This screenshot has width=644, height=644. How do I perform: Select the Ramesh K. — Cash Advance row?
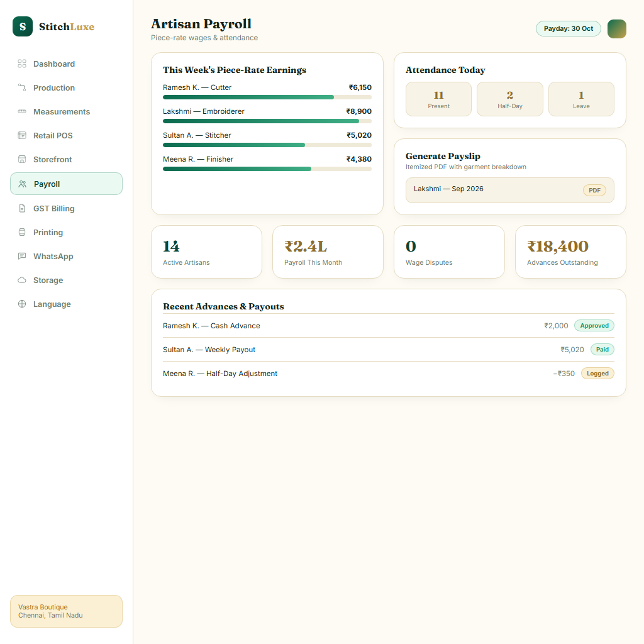pyautogui.click(x=389, y=326)
